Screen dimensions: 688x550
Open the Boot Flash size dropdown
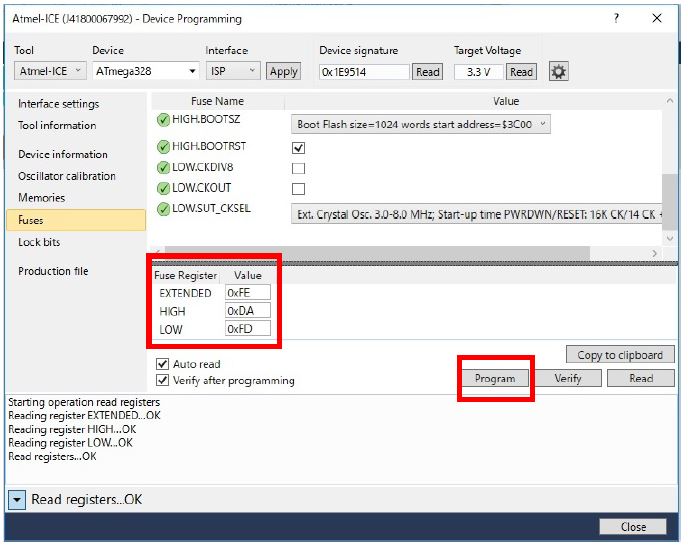pyautogui.click(x=421, y=124)
